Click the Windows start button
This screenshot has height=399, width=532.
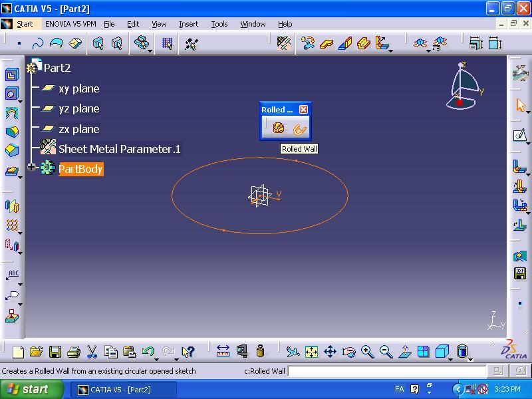click(32, 390)
